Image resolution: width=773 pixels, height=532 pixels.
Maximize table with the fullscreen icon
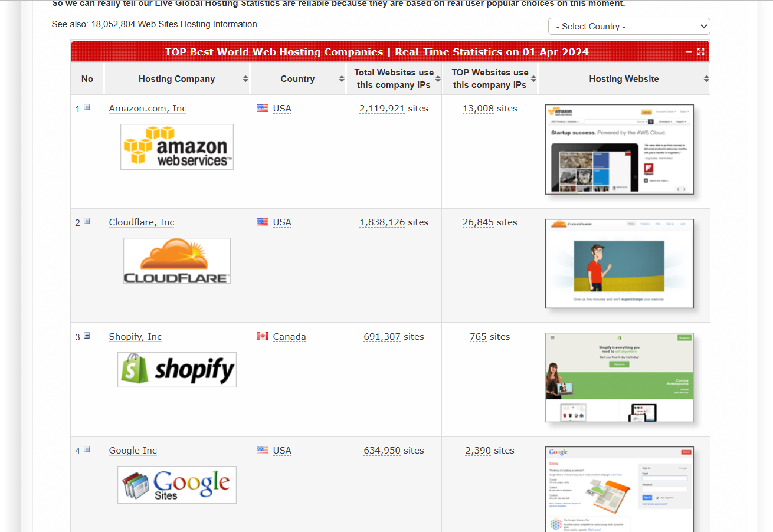pyautogui.click(x=700, y=52)
